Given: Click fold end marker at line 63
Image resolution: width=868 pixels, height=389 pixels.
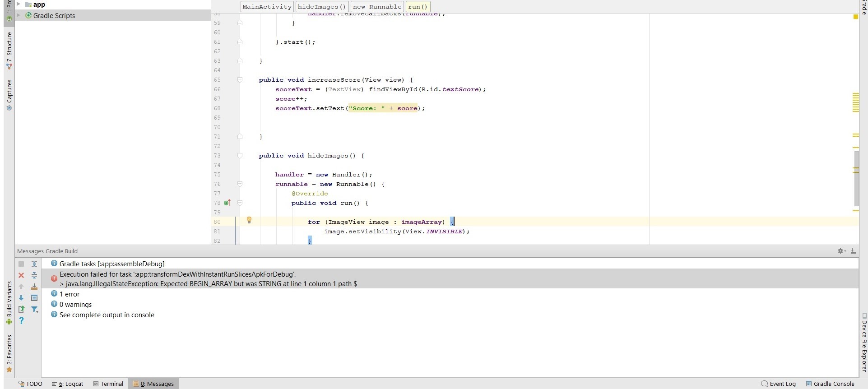Looking at the screenshot, I should [x=240, y=60].
